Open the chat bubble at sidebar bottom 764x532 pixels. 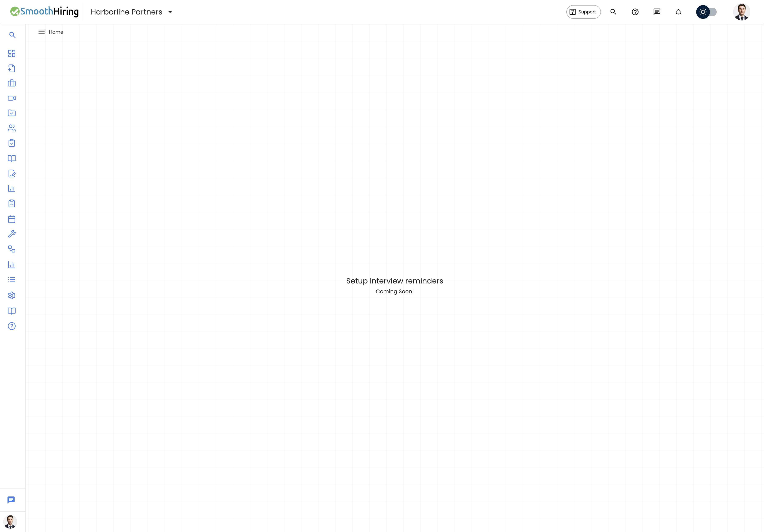tap(11, 500)
